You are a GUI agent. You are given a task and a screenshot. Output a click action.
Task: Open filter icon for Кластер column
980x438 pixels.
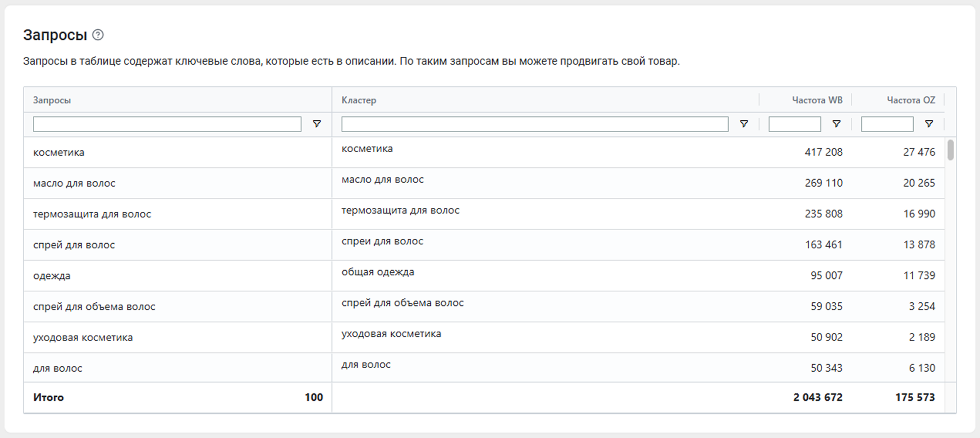744,124
